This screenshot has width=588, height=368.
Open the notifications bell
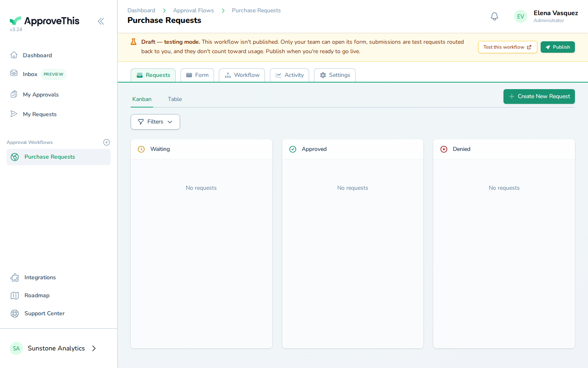[494, 16]
